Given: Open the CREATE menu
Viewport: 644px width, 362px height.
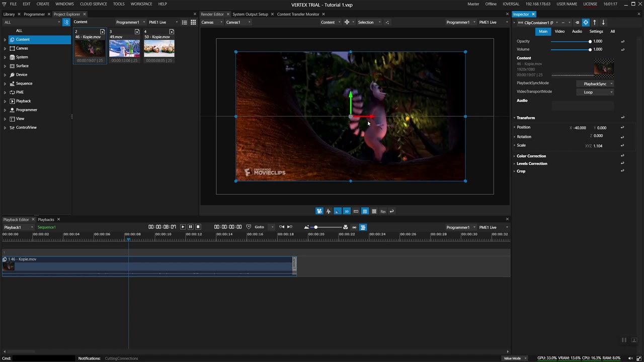Looking at the screenshot, I should click(x=43, y=4).
